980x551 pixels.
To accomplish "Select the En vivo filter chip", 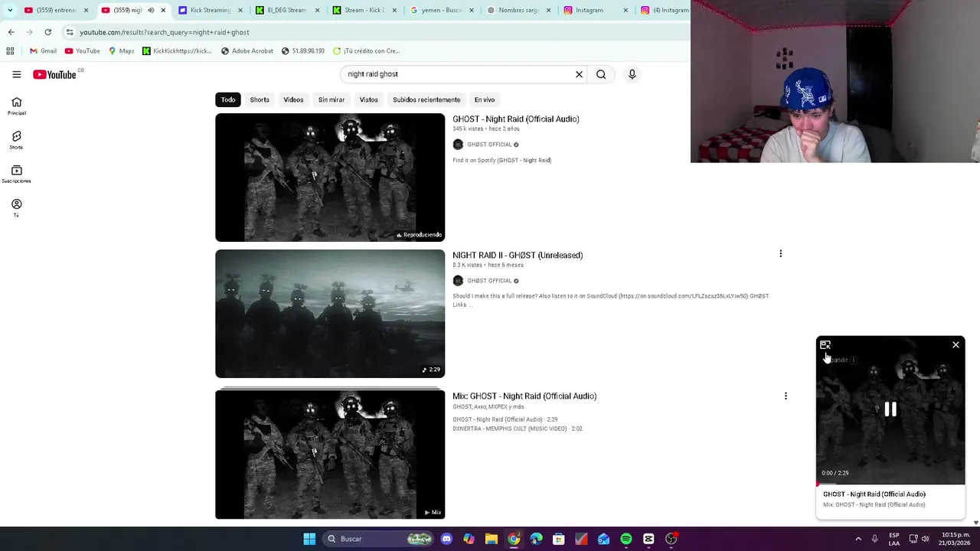I will (485, 99).
